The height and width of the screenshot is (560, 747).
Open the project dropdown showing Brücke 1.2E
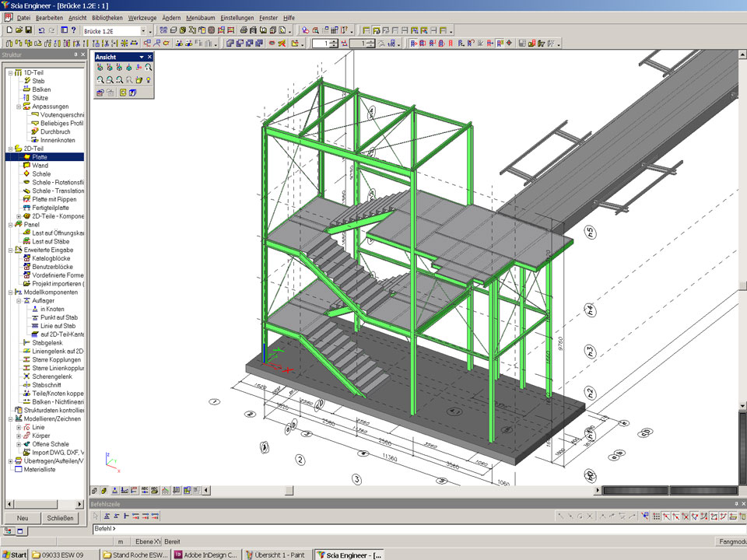click(143, 30)
